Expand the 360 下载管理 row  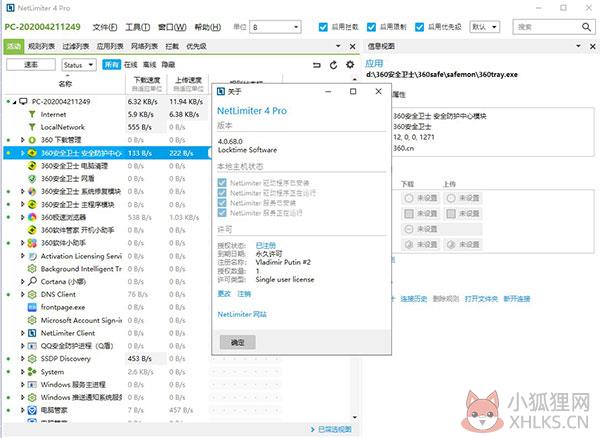[x=22, y=140]
